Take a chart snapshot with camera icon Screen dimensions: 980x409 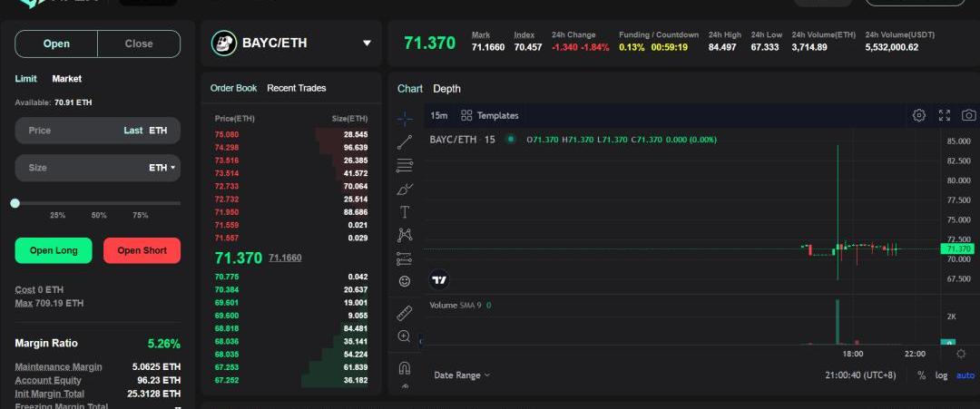969,115
